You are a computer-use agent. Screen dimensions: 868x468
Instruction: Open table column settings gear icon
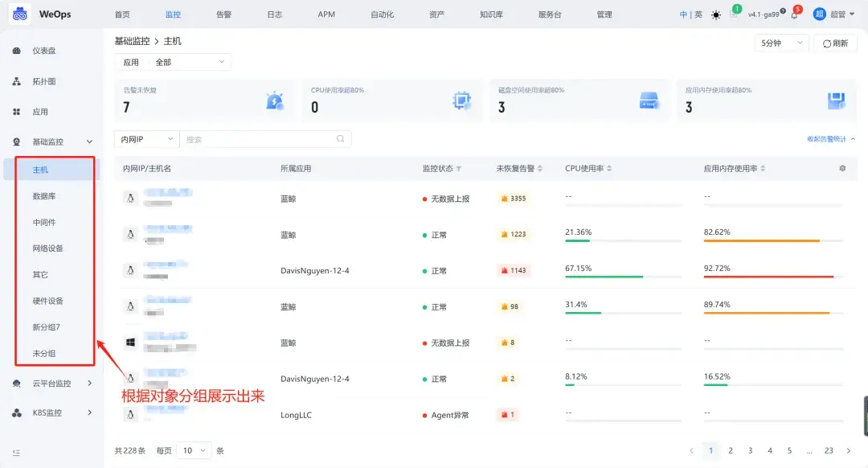click(x=842, y=168)
